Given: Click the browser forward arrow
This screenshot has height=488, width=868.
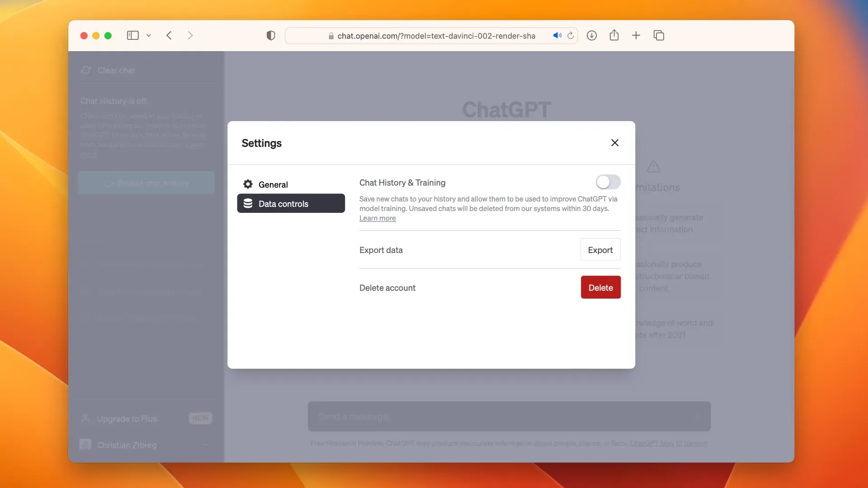Looking at the screenshot, I should coord(190,35).
